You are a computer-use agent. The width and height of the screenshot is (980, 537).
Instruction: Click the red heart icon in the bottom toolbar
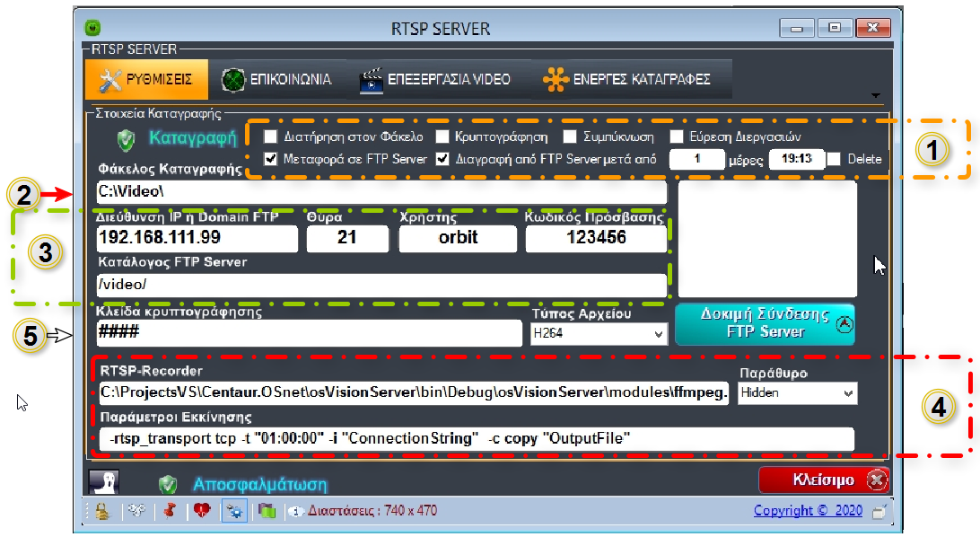(201, 511)
